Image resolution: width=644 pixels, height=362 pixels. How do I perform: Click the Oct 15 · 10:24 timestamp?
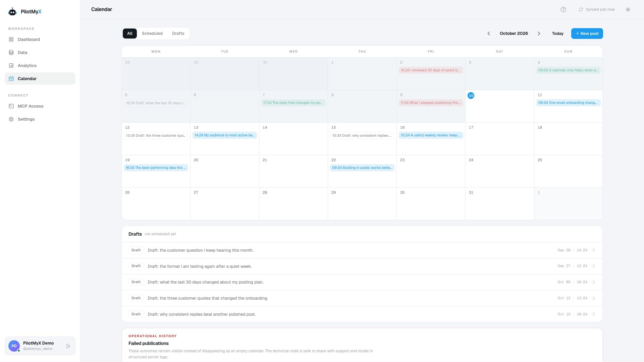(x=572, y=314)
